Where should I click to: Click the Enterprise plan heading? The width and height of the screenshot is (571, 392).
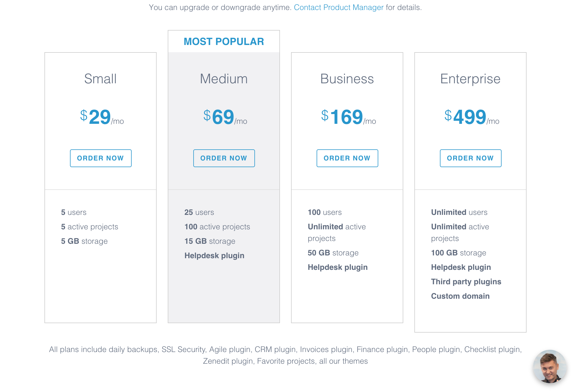(x=470, y=79)
